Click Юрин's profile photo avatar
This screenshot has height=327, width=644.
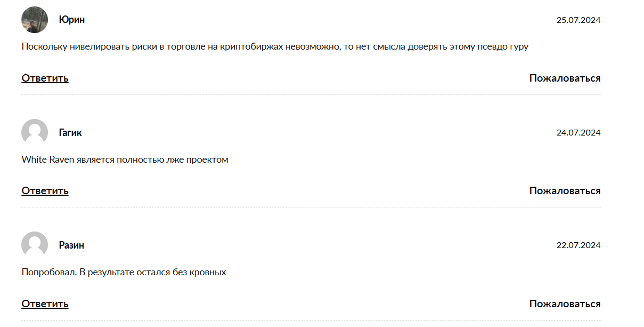coord(35,20)
